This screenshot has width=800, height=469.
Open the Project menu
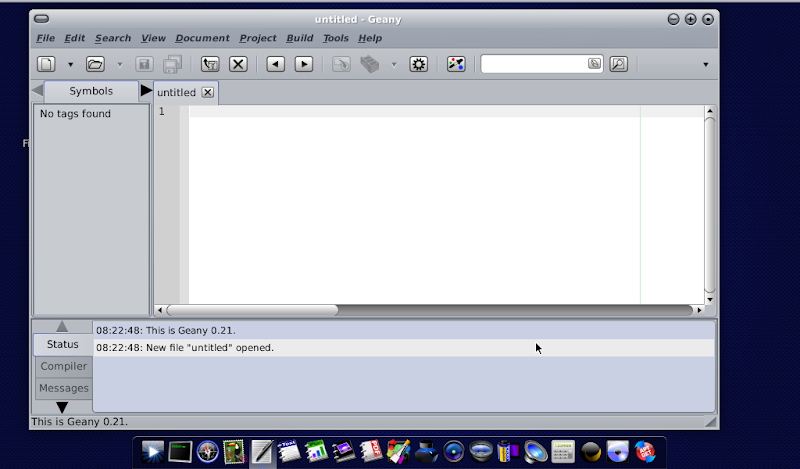(x=258, y=38)
